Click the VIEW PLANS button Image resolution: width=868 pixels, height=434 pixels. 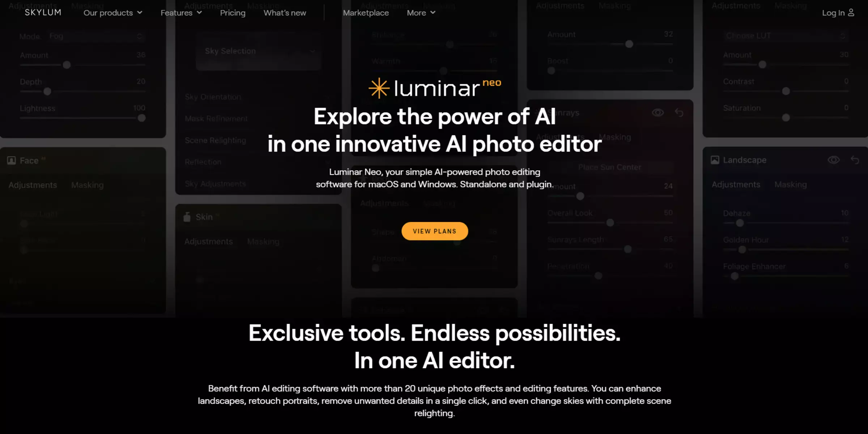435,231
